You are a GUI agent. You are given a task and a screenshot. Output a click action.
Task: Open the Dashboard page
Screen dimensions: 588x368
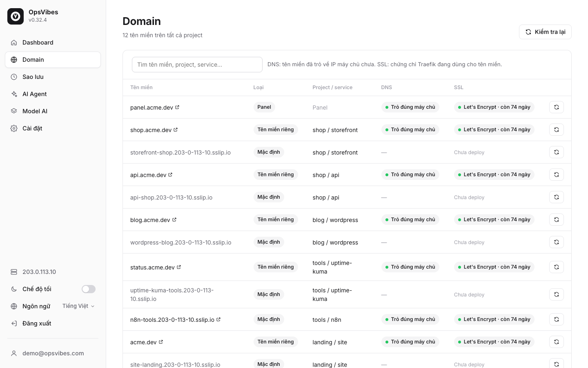coord(53,43)
